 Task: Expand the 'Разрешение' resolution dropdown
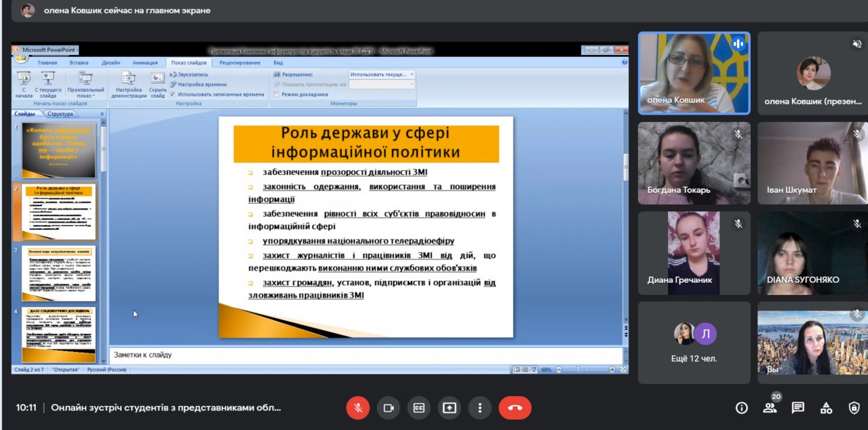412,74
